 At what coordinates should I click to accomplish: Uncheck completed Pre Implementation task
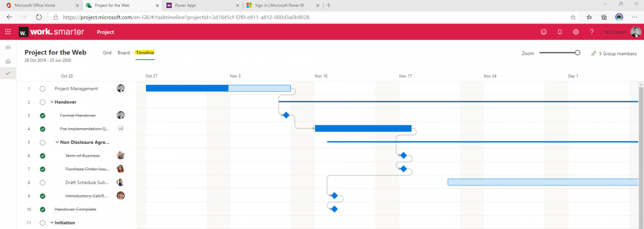point(42,129)
